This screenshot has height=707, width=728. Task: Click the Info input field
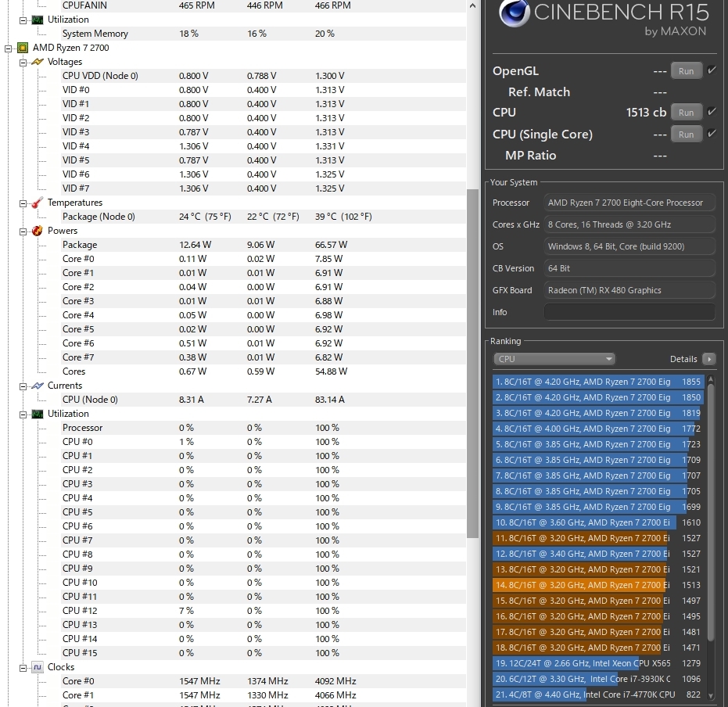[629, 312]
